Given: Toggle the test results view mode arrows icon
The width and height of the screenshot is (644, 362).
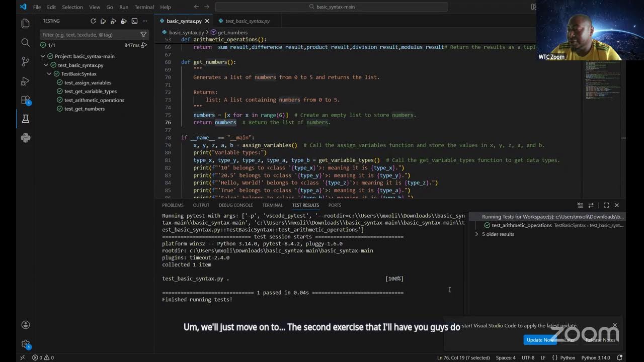Looking at the screenshot, I should click(591, 205).
